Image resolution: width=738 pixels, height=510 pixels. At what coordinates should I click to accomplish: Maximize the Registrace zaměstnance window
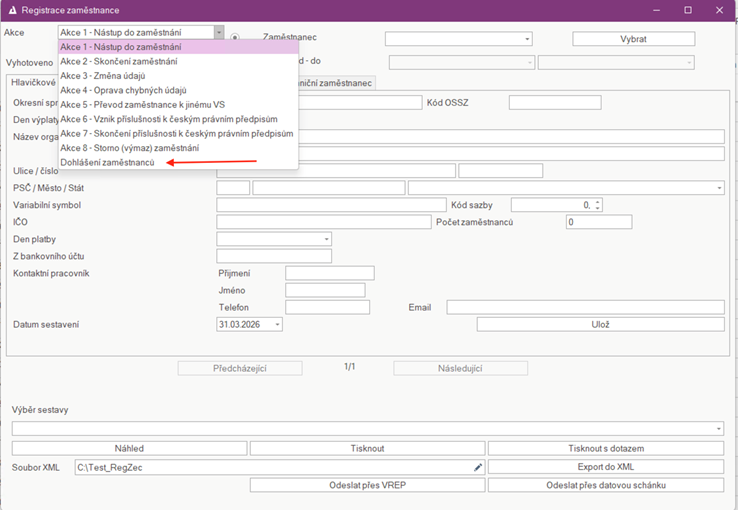[x=687, y=9]
